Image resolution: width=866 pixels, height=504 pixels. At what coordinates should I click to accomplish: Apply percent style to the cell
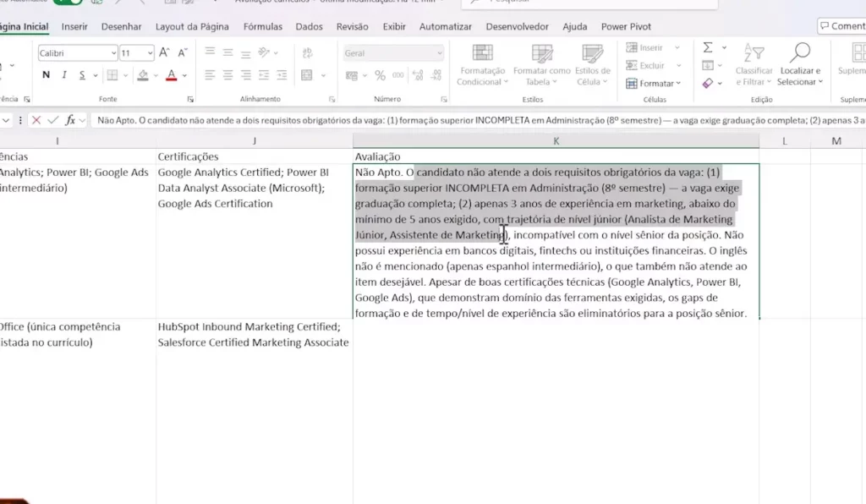point(380,75)
